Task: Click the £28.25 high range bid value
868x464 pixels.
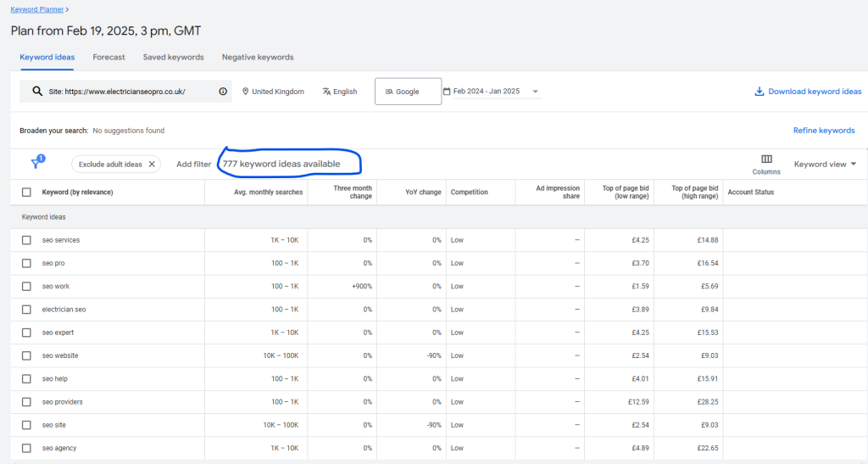Action: coord(708,402)
